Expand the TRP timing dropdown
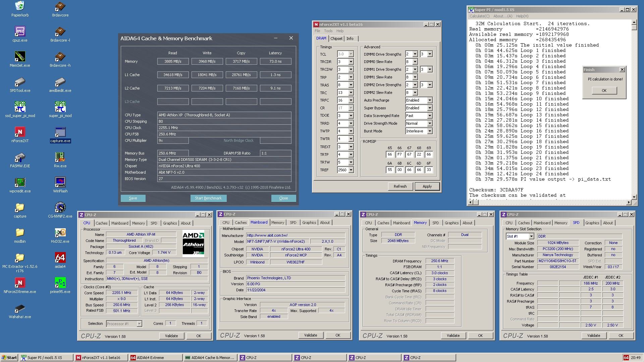Screen dimensions: 644x362 351,77
